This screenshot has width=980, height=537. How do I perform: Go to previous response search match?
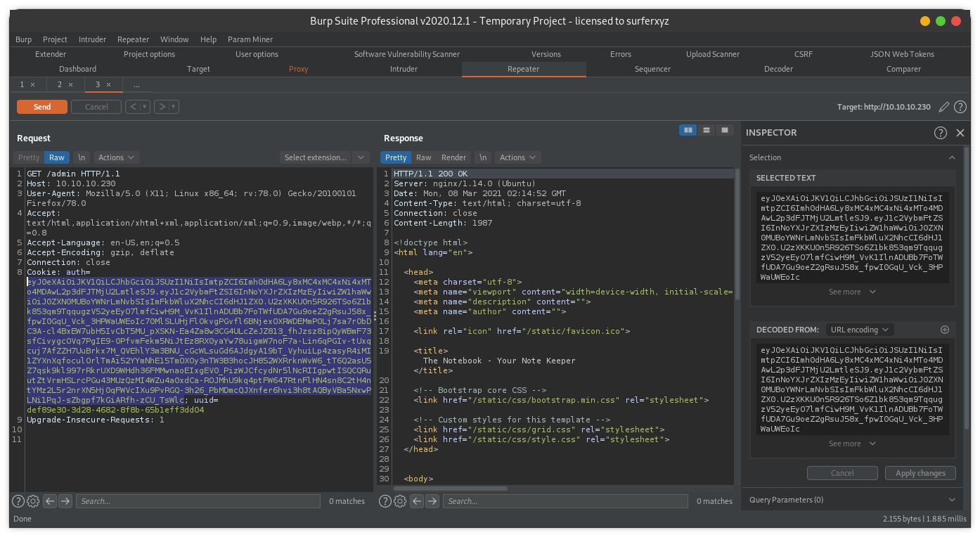point(417,501)
